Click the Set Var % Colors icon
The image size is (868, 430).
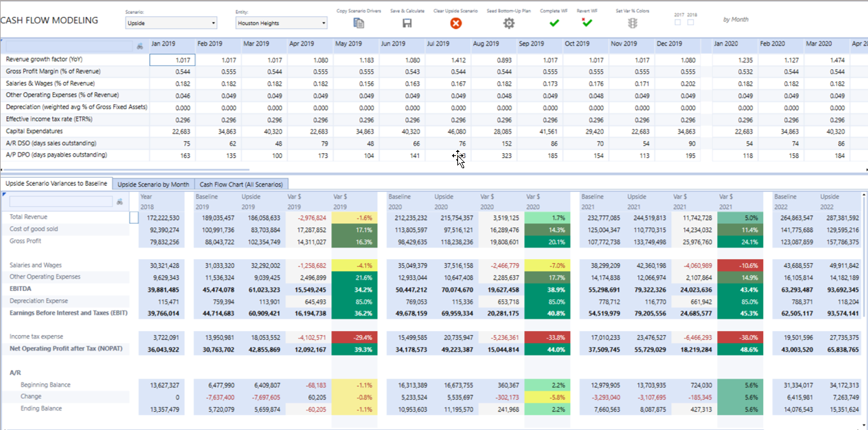point(632,24)
